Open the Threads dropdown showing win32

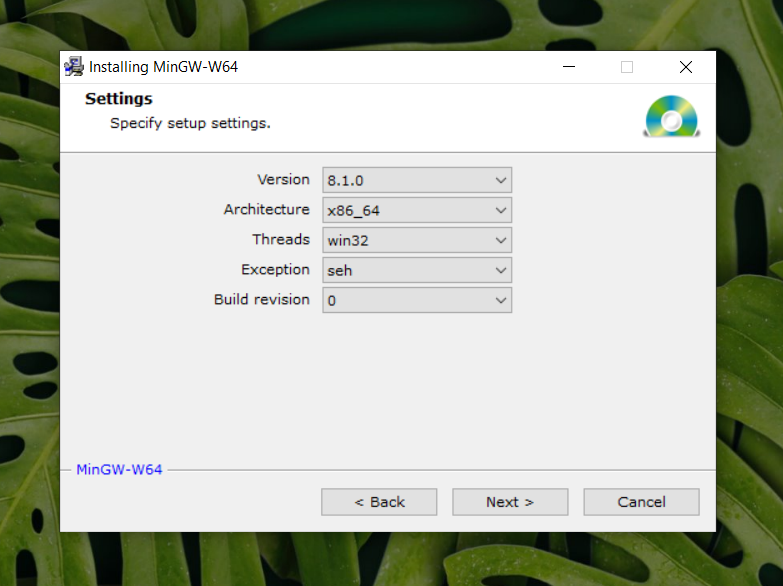pos(417,240)
